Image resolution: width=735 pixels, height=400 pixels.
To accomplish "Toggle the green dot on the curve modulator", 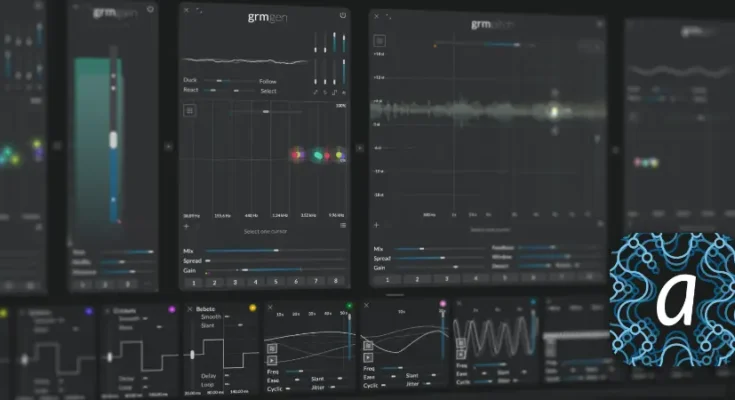I will click(349, 306).
